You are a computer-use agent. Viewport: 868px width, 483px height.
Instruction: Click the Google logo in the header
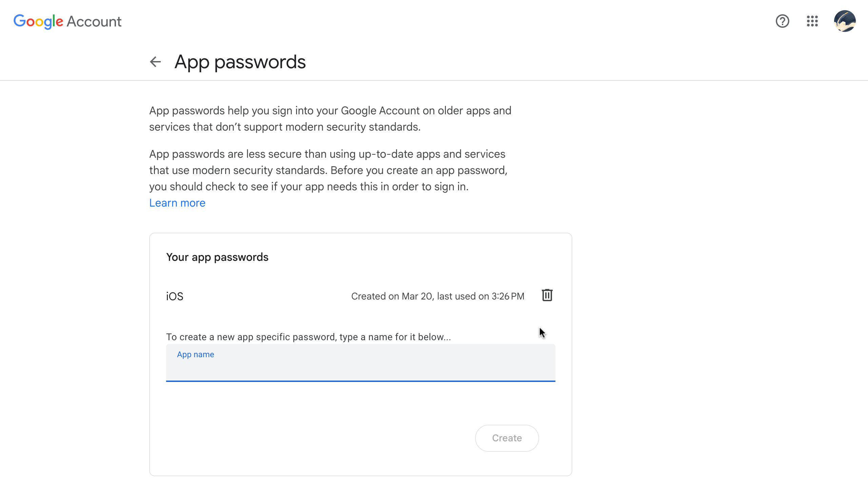click(x=38, y=21)
